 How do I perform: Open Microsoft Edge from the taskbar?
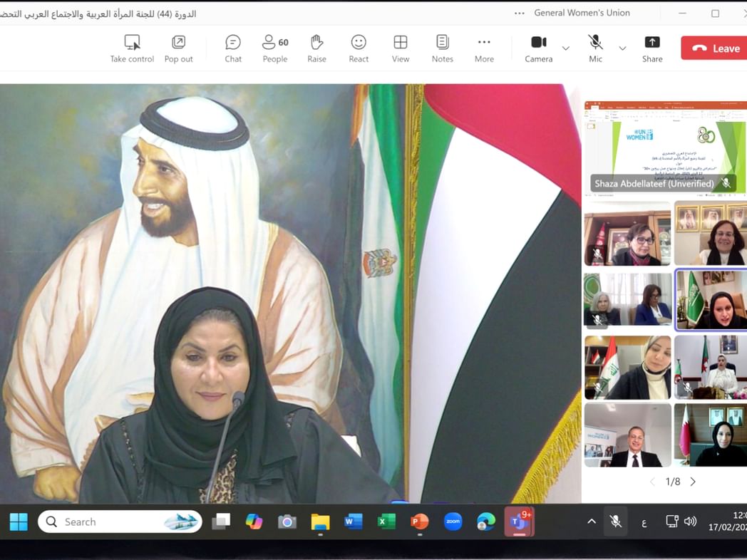click(x=485, y=522)
